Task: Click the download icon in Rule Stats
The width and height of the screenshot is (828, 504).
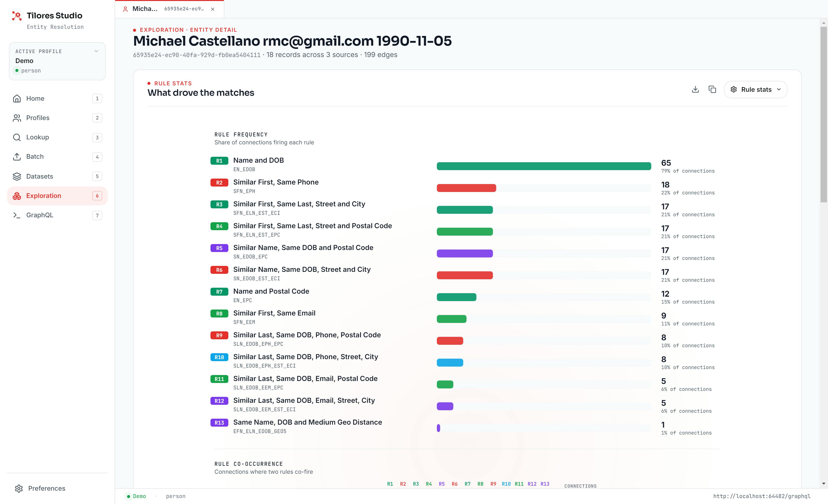Action: 695,89
